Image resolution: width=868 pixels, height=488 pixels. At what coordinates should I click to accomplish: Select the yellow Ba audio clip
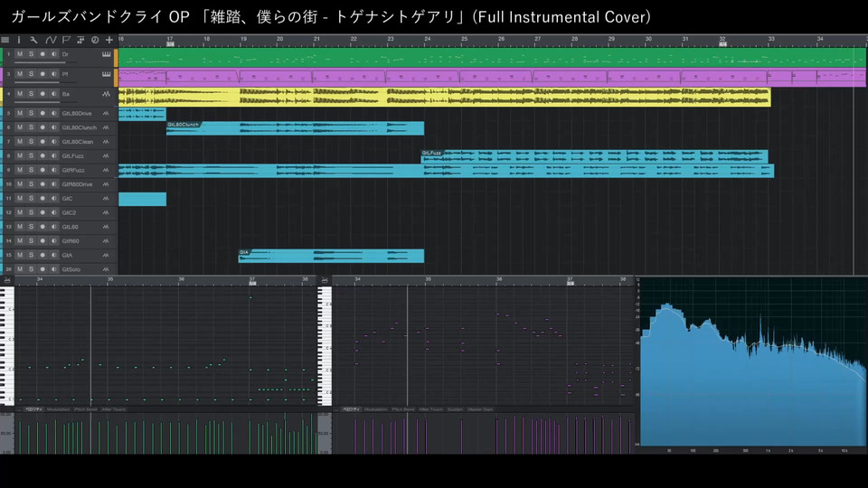445,97
